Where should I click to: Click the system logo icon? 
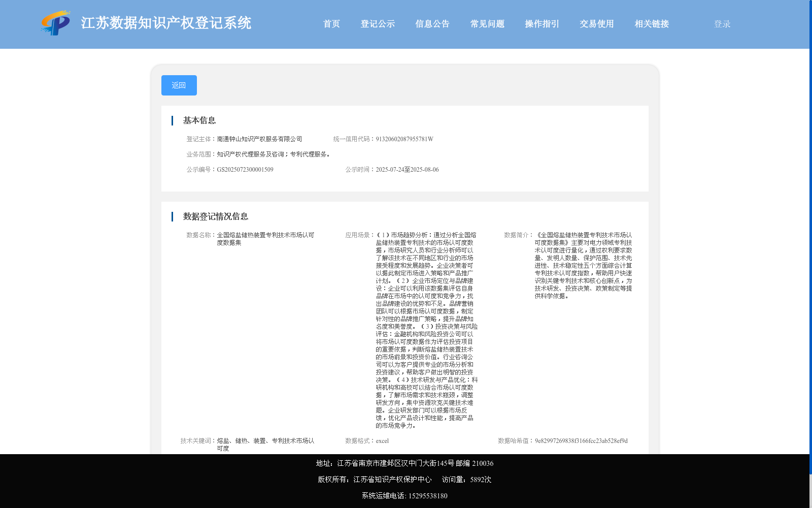pyautogui.click(x=56, y=23)
